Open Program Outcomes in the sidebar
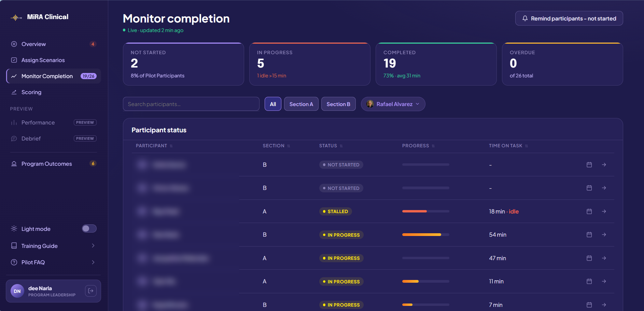This screenshot has height=311, width=644. tap(54, 164)
